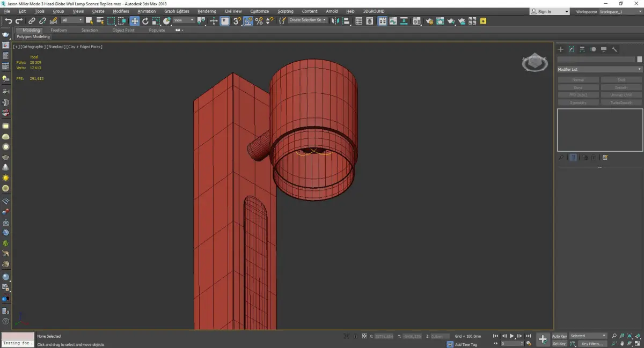The height and width of the screenshot is (348, 644).
Task: Open the Rendered Frame Window icon
Action: (440, 21)
